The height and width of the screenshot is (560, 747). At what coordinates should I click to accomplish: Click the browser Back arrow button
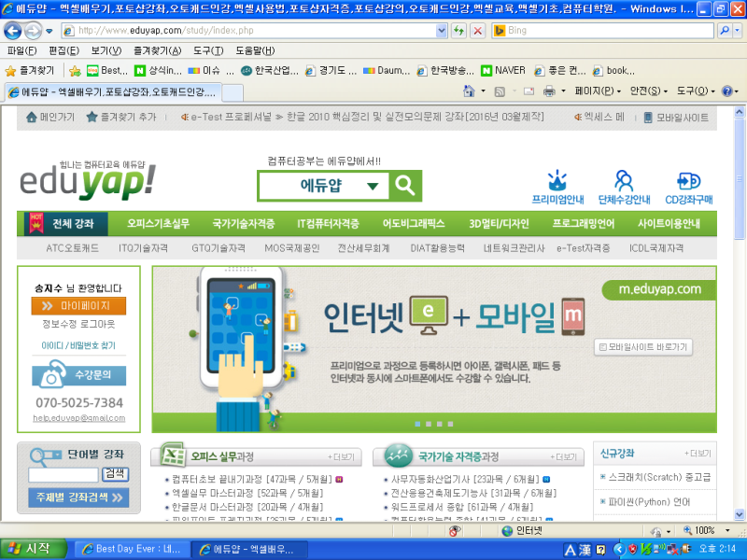point(13,31)
